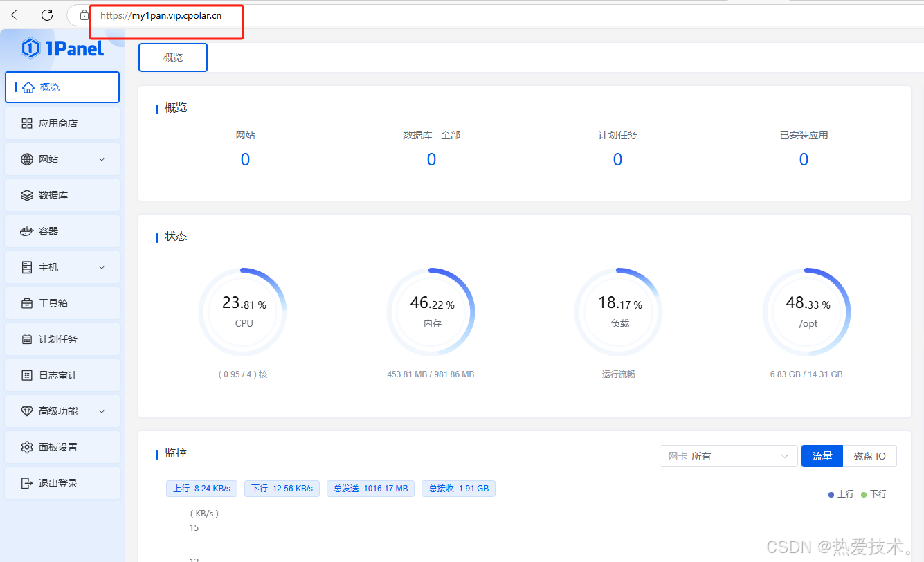
Task: Click the 下行: 12.56 KB/s tag
Action: coord(282,489)
